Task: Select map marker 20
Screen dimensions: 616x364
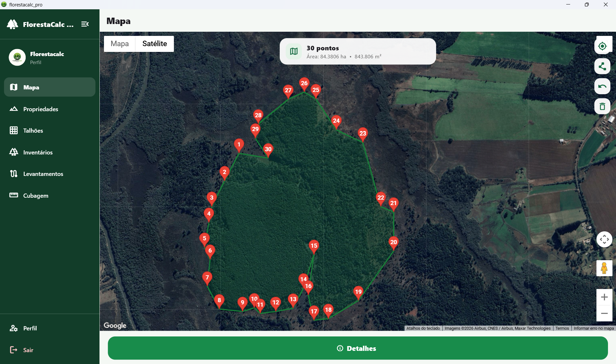Action: click(x=394, y=243)
